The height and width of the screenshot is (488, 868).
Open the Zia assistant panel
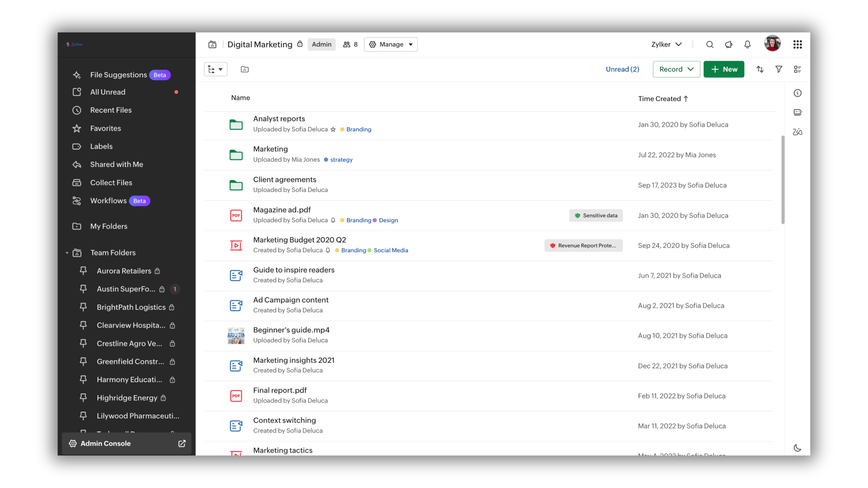pyautogui.click(x=797, y=132)
